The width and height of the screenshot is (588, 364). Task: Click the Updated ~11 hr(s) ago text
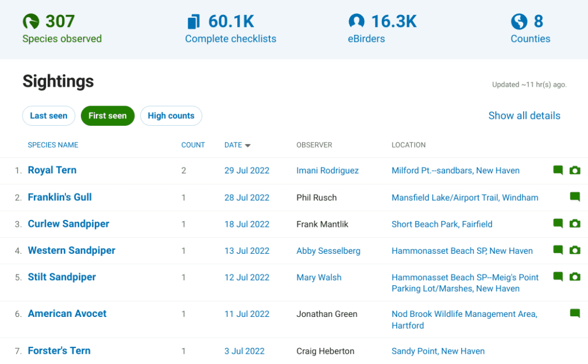[x=529, y=85]
